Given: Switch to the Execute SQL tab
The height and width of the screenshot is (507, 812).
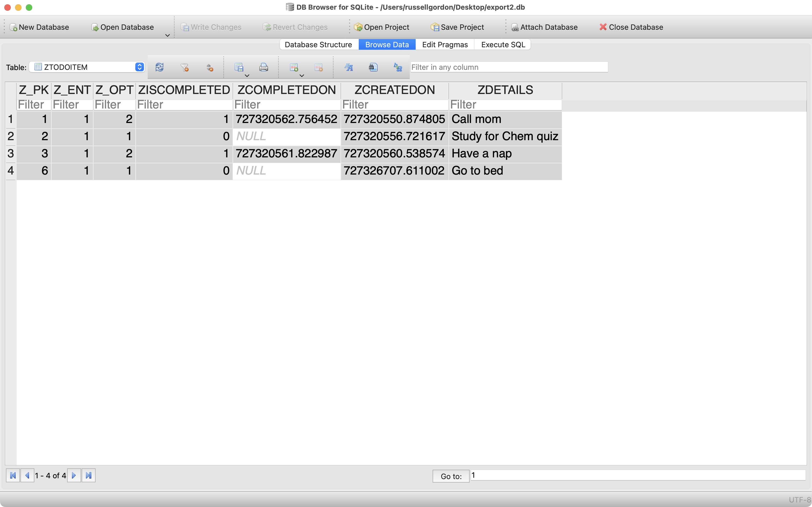Looking at the screenshot, I should 503,45.
